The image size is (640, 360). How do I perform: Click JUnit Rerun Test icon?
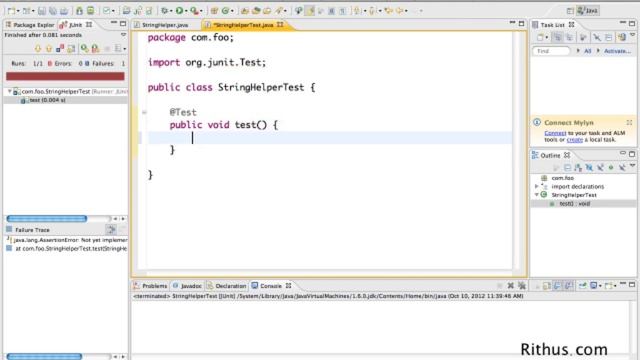84,49
